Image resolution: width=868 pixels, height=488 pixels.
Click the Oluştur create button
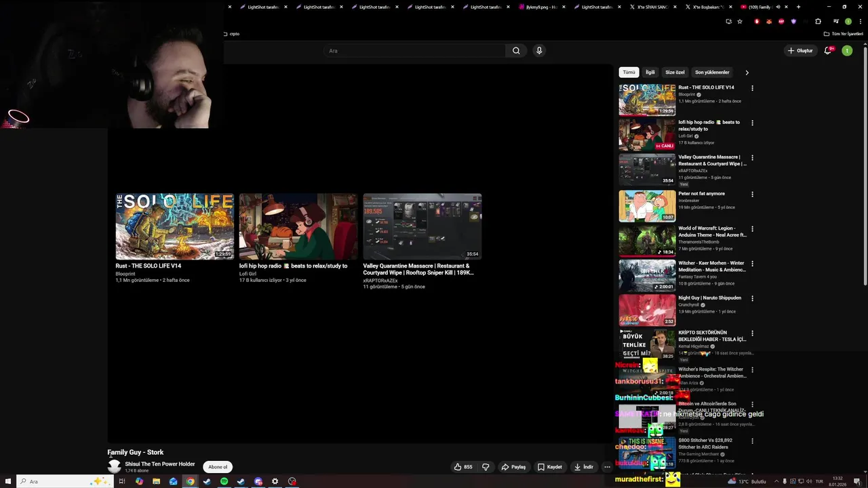[800, 51]
